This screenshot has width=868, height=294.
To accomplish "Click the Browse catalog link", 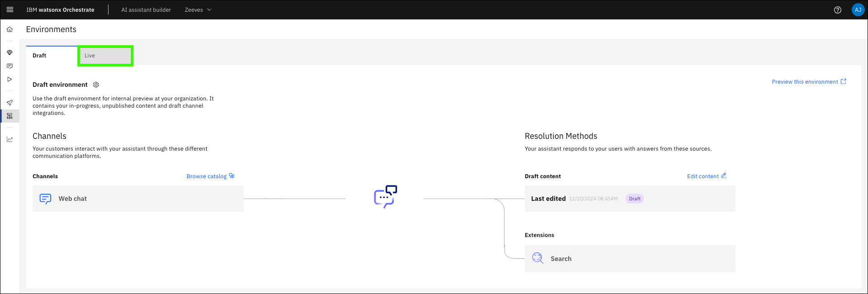I will point(210,176).
